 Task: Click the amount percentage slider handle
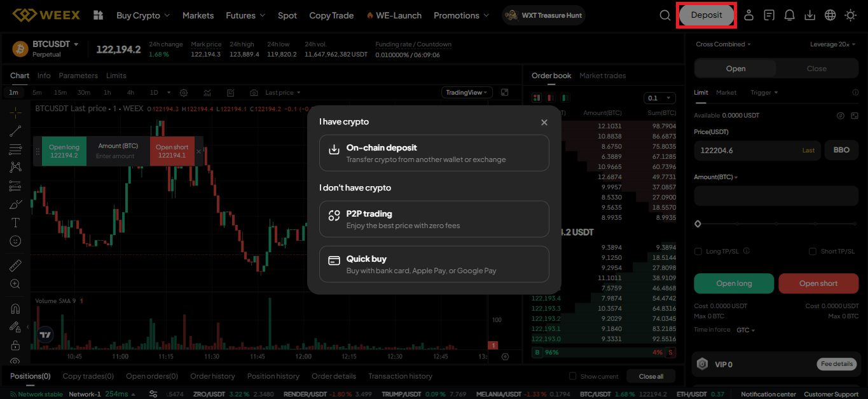pyautogui.click(x=698, y=224)
